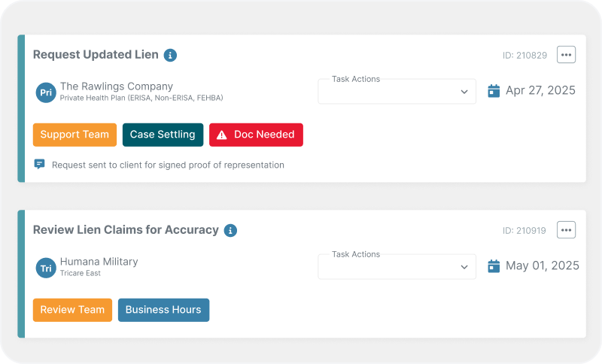The height and width of the screenshot is (364, 602).
Task: Select the Support Team tag
Action: [74, 135]
